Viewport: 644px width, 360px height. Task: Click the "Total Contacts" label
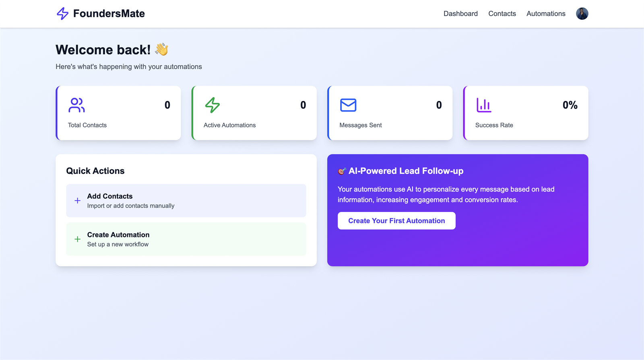click(x=87, y=125)
